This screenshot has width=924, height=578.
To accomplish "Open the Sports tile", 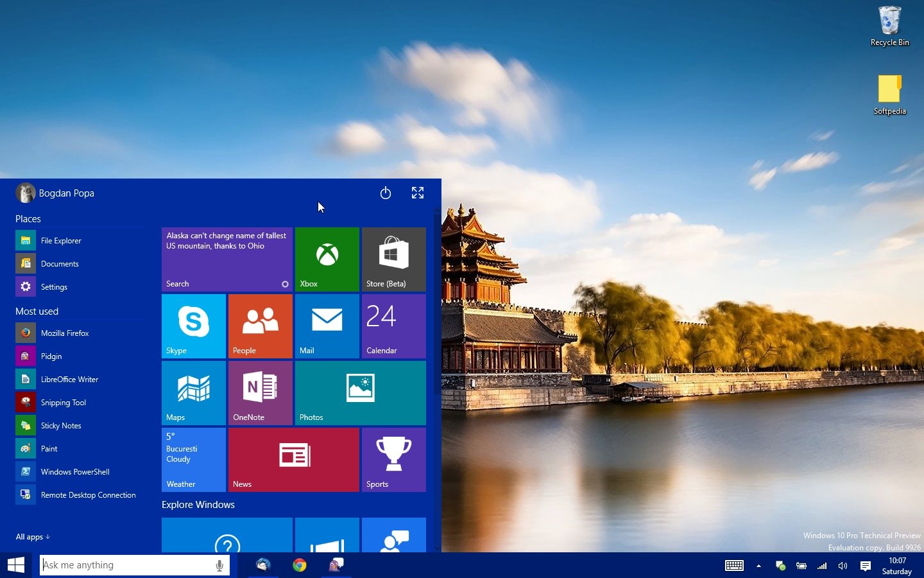I will click(x=393, y=459).
